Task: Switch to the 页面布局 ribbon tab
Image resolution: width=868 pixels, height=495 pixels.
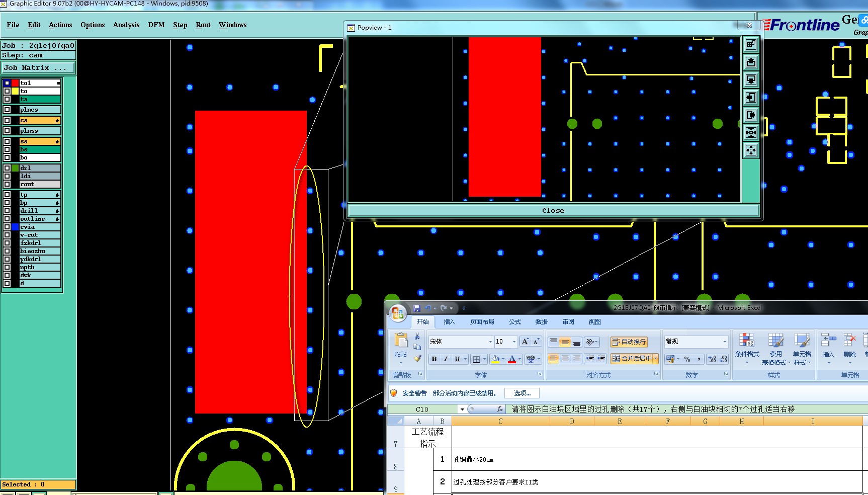Action: point(482,322)
